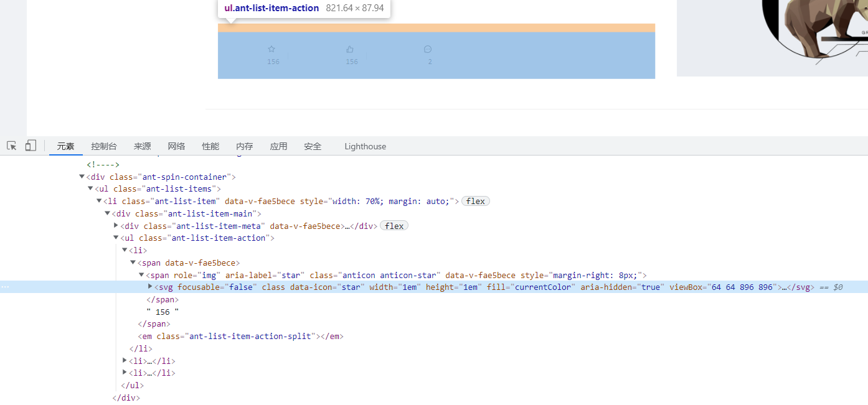This screenshot has height=405, width=868.
Task: Expand the svg star element node
Action: 150,287
